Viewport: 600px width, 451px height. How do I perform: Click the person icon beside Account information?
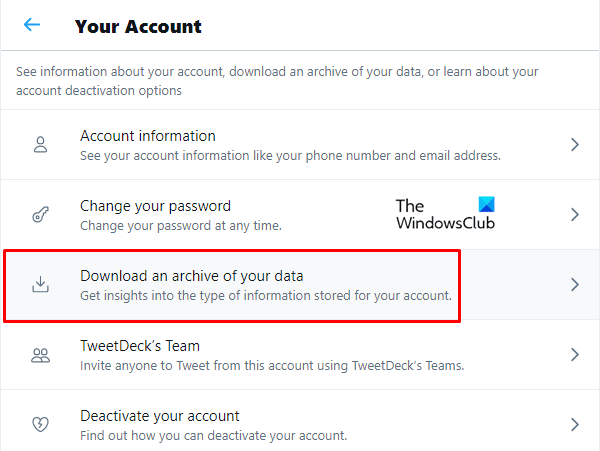[40, 145]
